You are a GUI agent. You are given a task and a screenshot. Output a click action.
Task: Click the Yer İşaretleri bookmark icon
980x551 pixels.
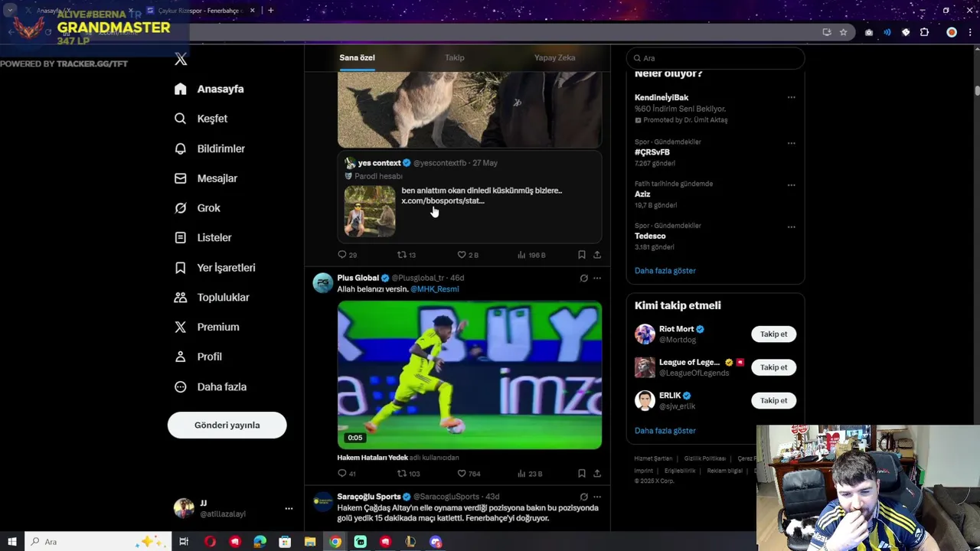[180, 268]
